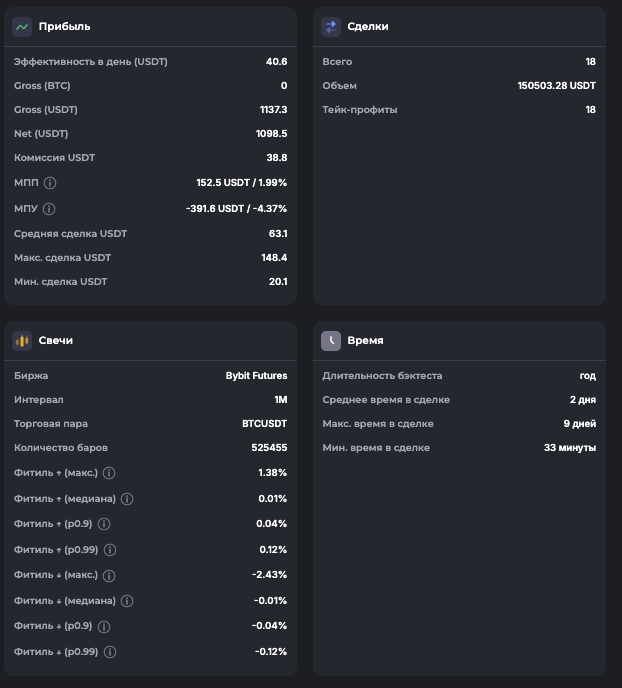Click the Свечи panel candlestick icon
The image size is (622, 688).
(22, 341)
